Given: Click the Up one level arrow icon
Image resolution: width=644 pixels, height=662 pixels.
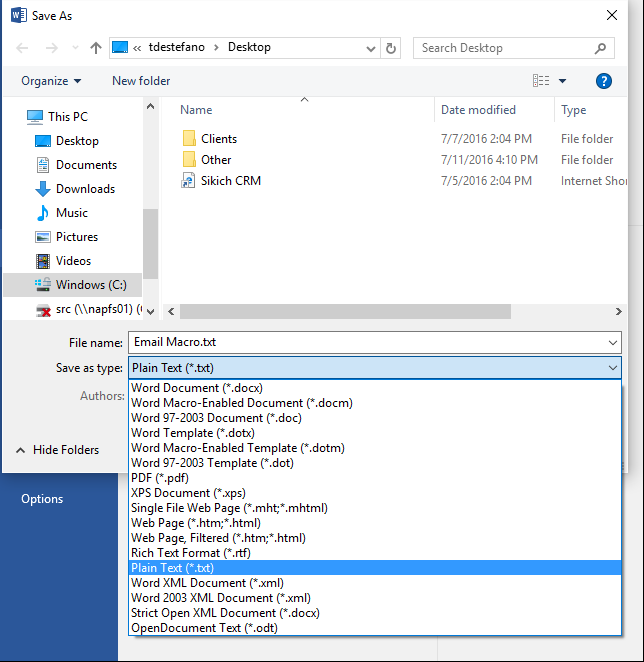Looking at the screenshot, I should click(96, 47).
